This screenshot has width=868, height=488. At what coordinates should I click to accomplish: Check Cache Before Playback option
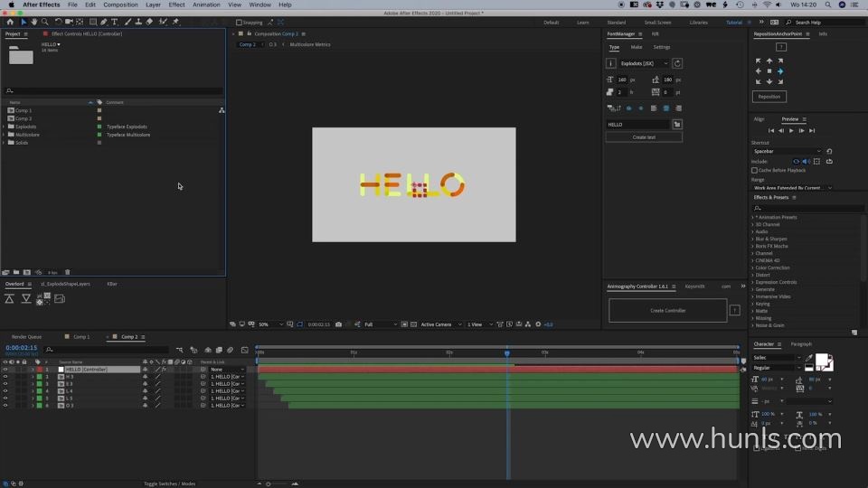coord(754,170)
